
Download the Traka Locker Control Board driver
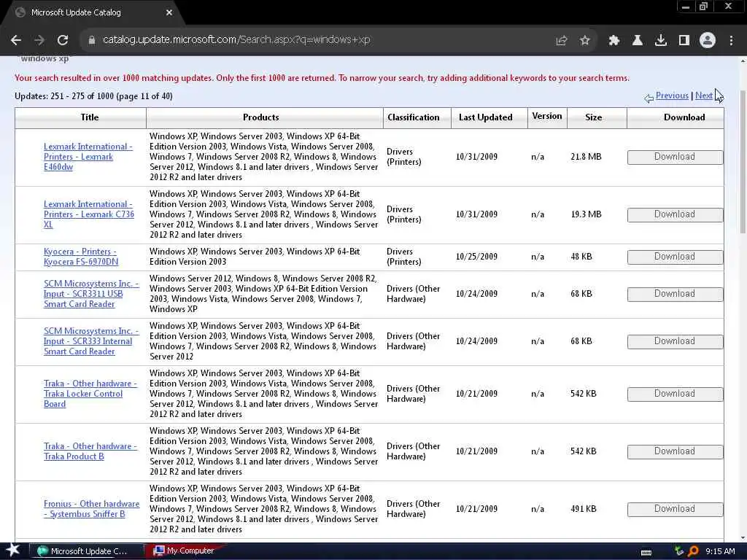tap(675, 394)
